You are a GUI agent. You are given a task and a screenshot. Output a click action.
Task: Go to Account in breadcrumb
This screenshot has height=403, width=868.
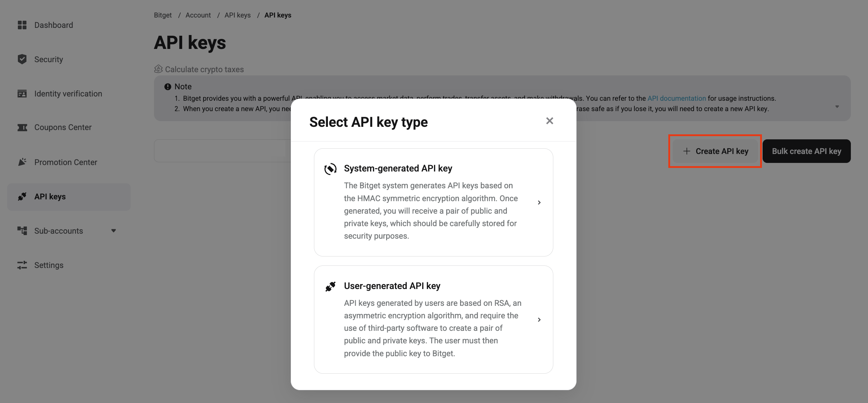tap(198, 15)
